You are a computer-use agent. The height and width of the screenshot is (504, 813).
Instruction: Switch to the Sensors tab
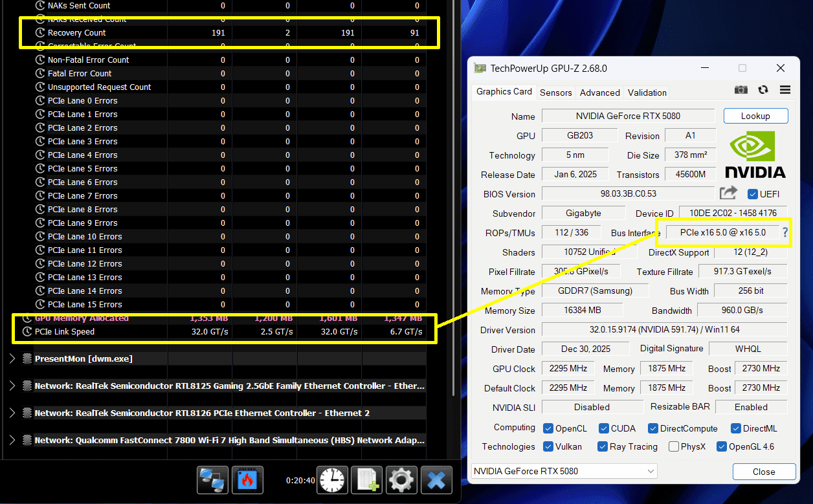coord(555,93)
